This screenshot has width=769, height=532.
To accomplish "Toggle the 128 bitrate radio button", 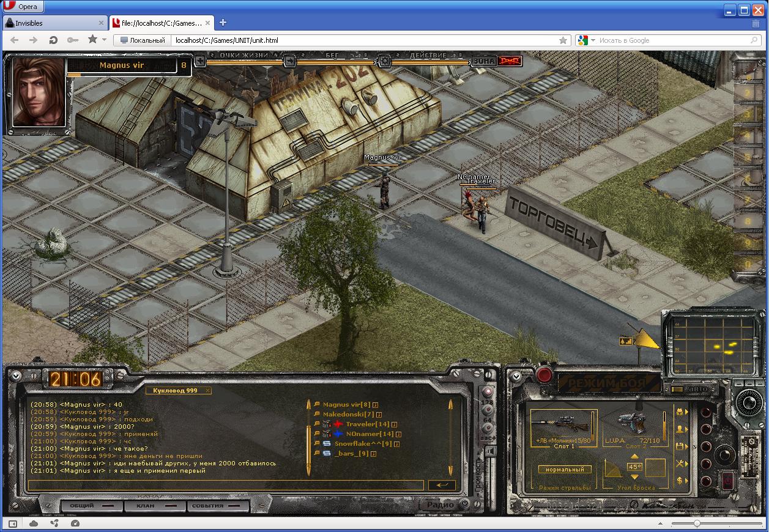I will click(488, 392).
